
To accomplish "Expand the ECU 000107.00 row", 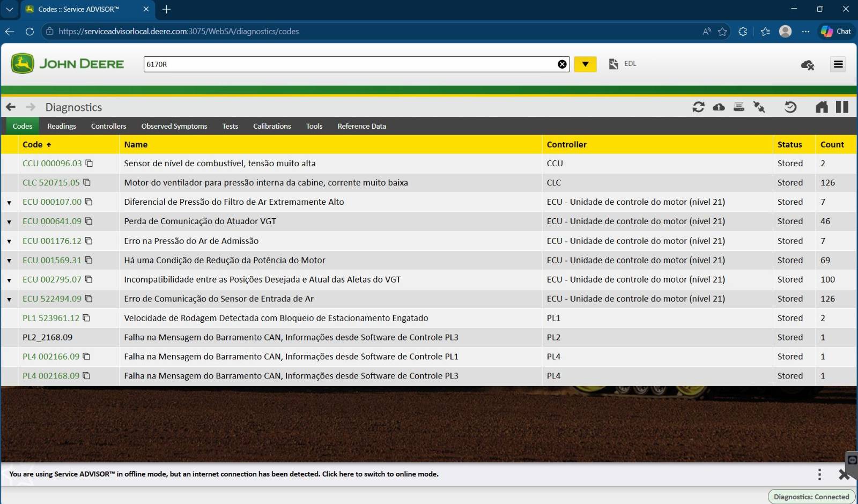I will pyautogui.click(x=9, y=203).
